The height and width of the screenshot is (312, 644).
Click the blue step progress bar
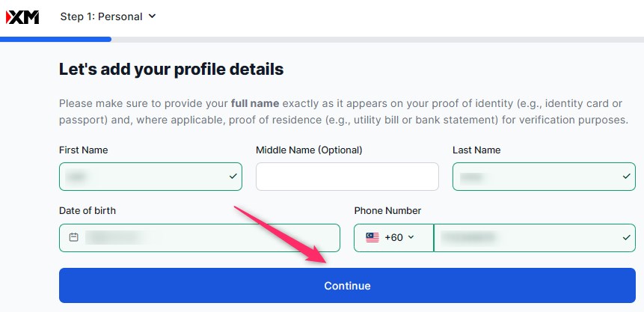56,39
